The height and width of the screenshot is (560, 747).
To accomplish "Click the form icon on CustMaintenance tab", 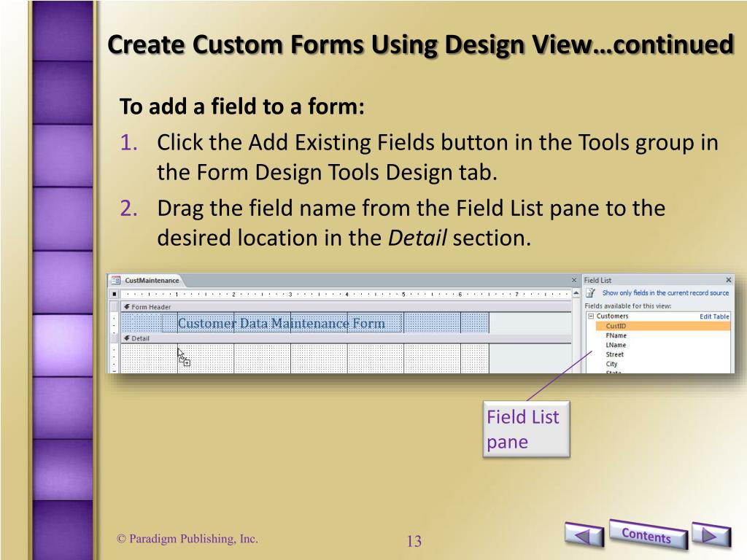I will click(x=116, y=281).
